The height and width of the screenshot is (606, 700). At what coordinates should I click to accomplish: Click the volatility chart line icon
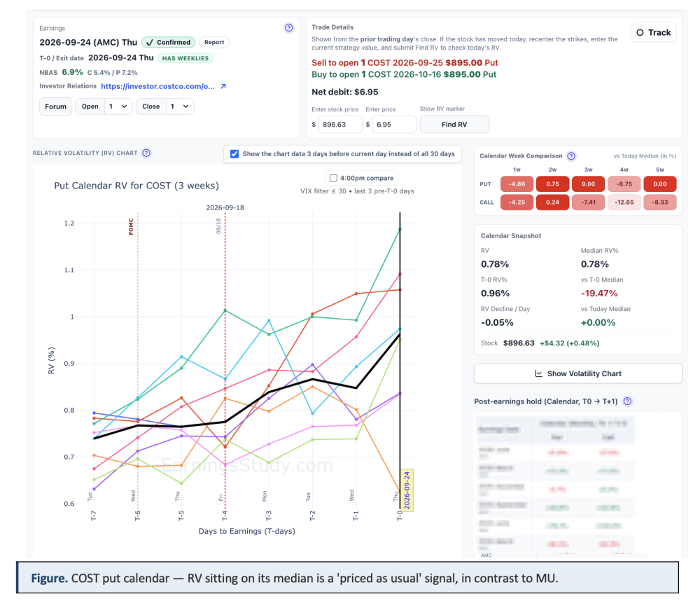(539, 373)
